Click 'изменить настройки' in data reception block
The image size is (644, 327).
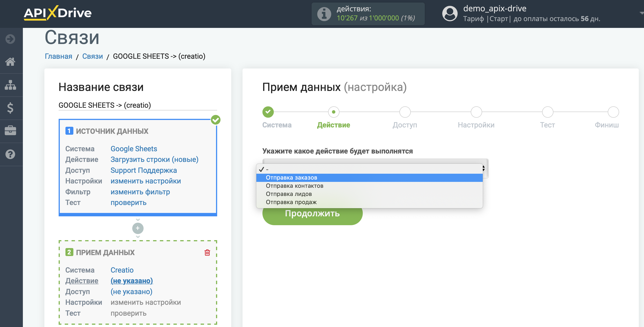tap(146, 303)
